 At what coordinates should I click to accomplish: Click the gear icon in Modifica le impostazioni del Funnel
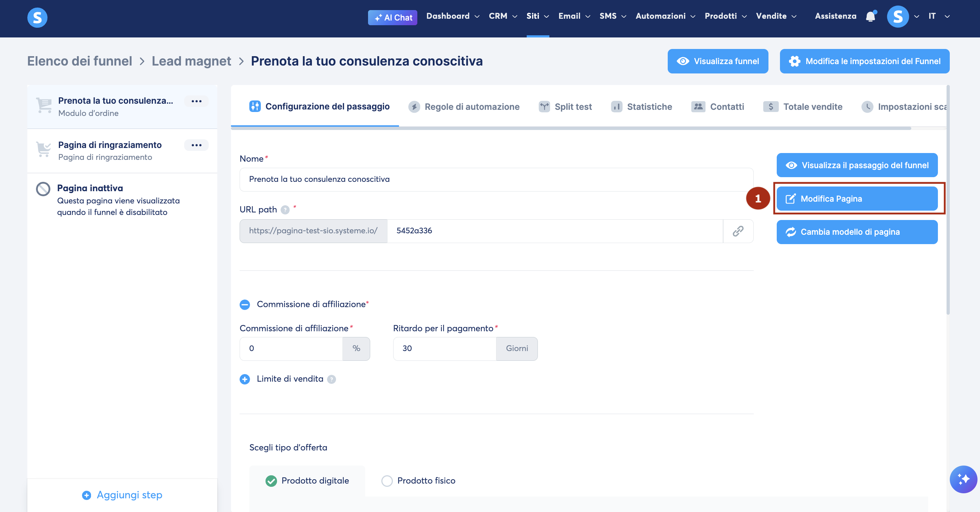coord(794,61)
